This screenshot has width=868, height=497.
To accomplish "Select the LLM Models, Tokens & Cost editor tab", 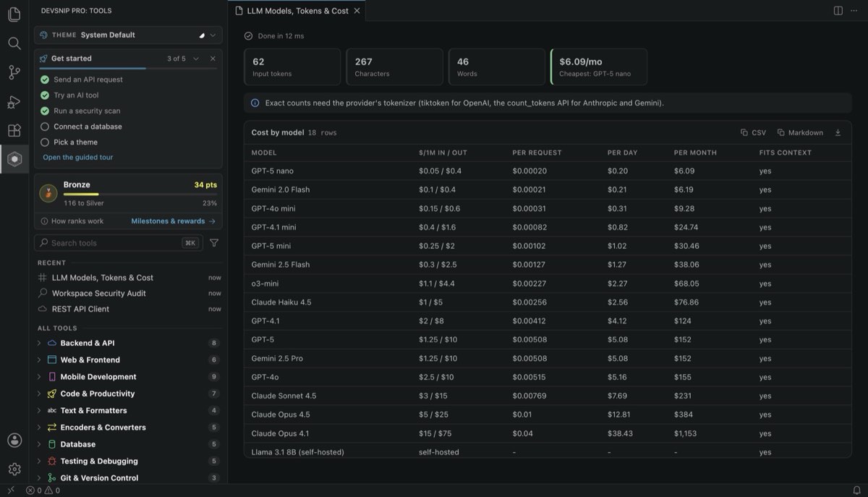I will [297, 11].
